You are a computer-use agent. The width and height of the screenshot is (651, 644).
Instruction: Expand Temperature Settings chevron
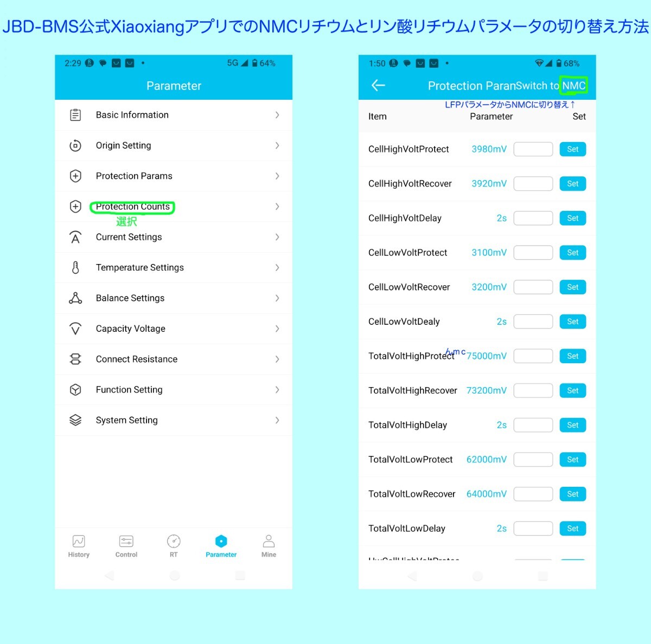point(277,267)
